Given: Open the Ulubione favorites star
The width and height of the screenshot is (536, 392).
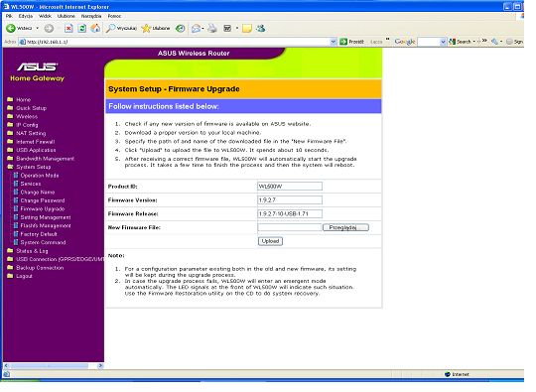Looking at the screenshot, I should pos(146,29).
